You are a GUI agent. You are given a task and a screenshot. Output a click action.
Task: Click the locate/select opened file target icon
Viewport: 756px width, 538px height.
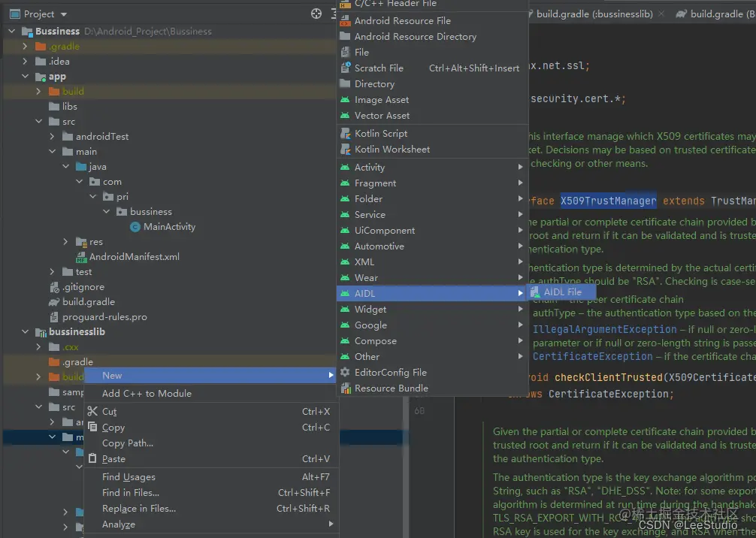tap(316, 14)
